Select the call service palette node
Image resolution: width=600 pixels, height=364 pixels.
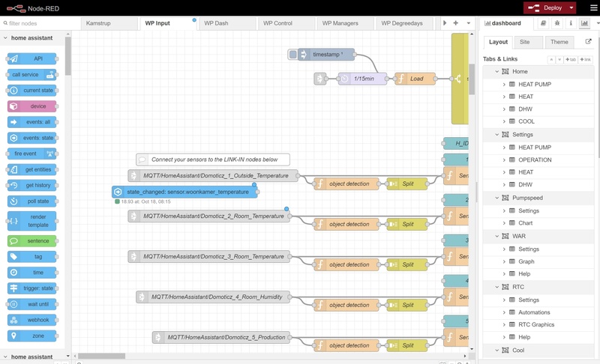(x=31, y=75)
